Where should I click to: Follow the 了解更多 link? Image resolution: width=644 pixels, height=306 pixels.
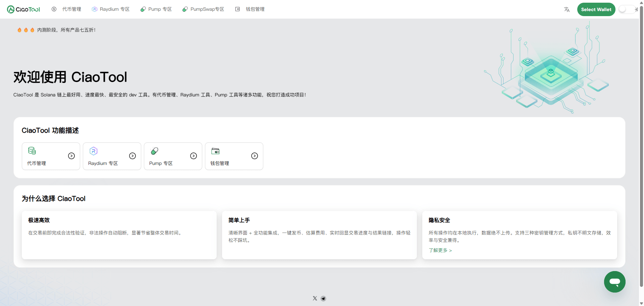tap(440, 251)
